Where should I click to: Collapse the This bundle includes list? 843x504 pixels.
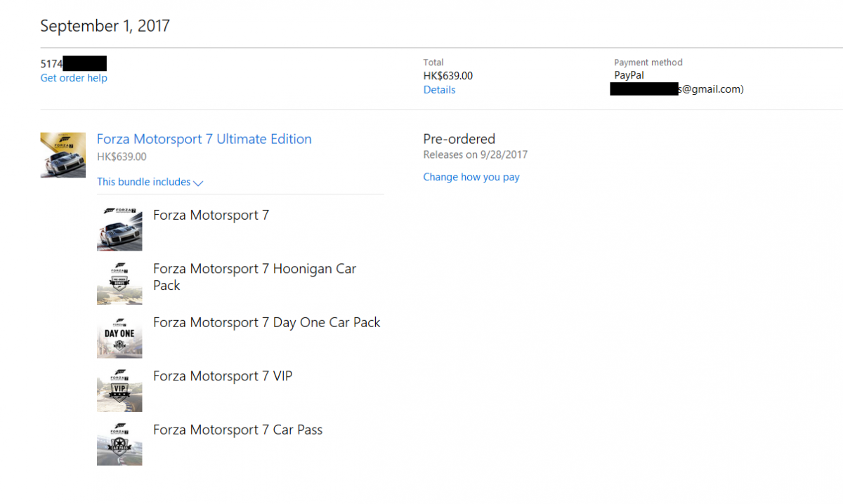click(144, 182)
